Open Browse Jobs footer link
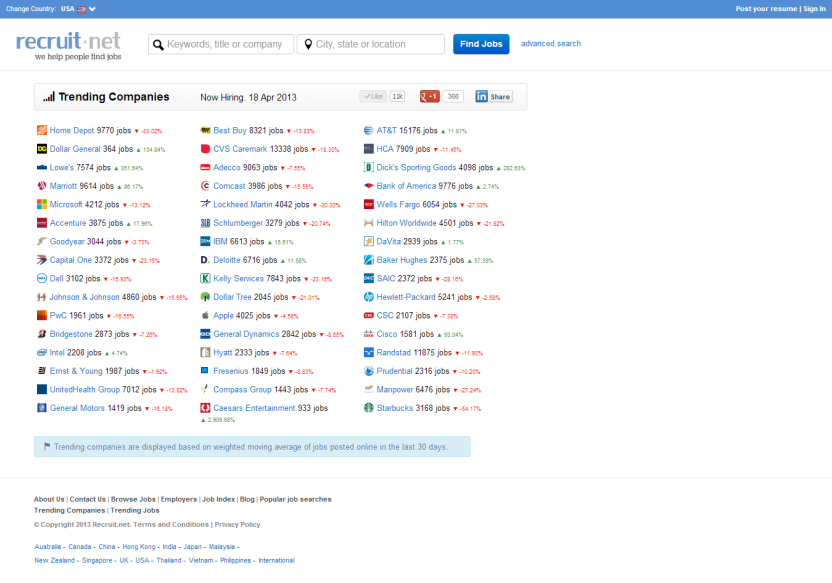Screen dimensions: 832x583 [x=133, y=499]
